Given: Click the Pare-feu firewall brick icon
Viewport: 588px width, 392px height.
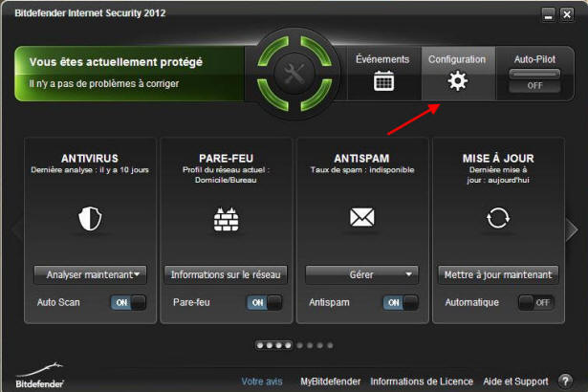Looking at the screenshot, I should click(226, 219).
